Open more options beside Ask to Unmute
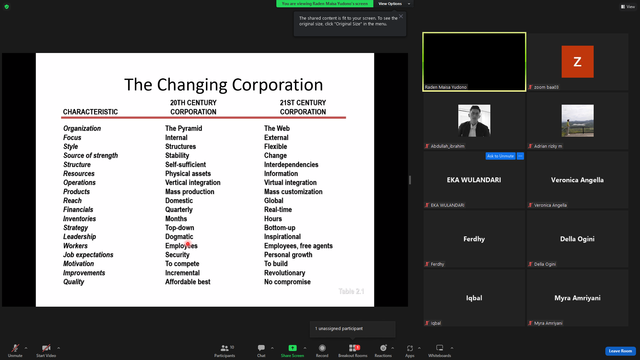The height and width of the screenshot is (360, 640). pos(520,156)
